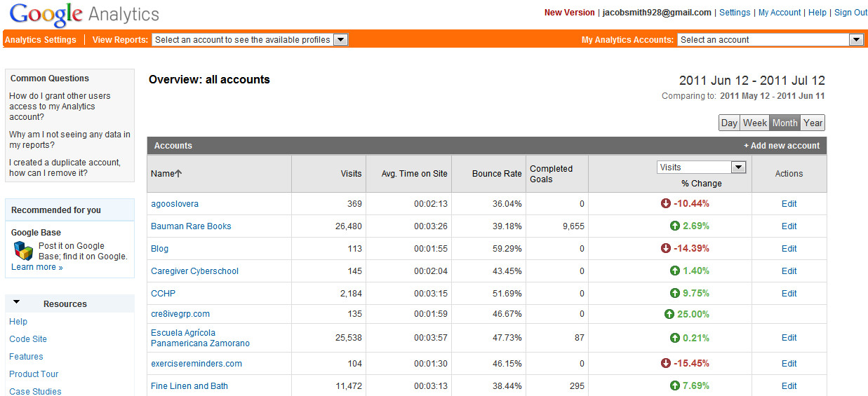This screenshot has height=396, width=868.
Task: Open the cre8ivegrp.com account
Action: click(x=180, y=314)
